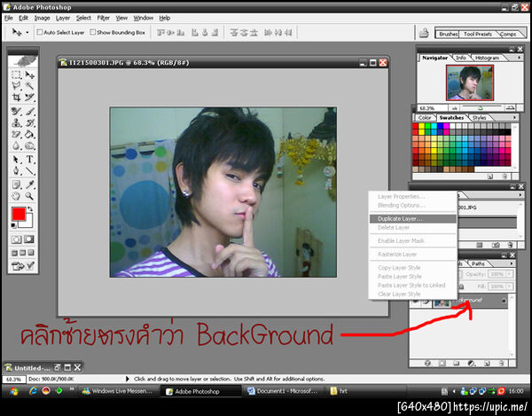Switch to the Tool Presets tab
The height and width of the screenshot is (416, 532).
click(477, 34)
